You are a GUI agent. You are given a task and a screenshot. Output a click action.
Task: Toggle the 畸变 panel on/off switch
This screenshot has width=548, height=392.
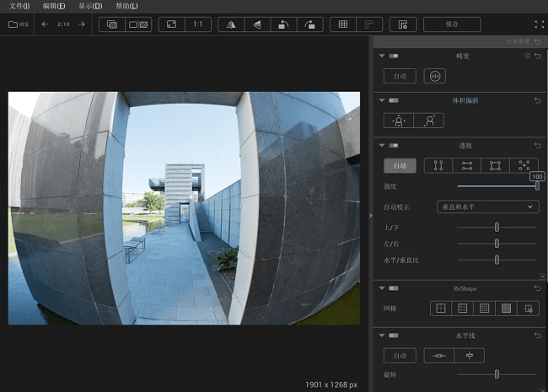coord(394,56)
